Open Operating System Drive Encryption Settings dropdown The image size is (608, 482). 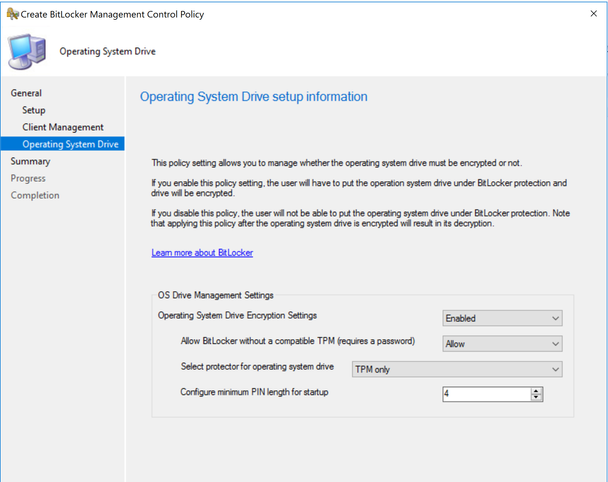(502, 318)
